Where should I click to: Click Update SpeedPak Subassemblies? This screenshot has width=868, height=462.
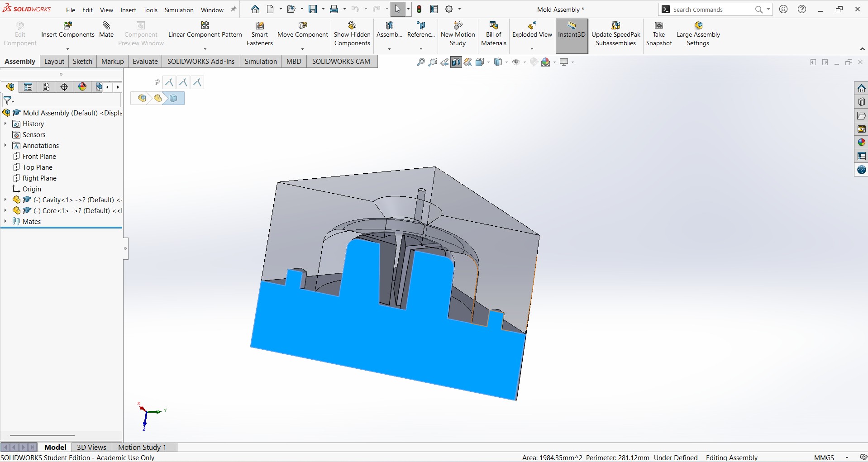coord(616,33)
